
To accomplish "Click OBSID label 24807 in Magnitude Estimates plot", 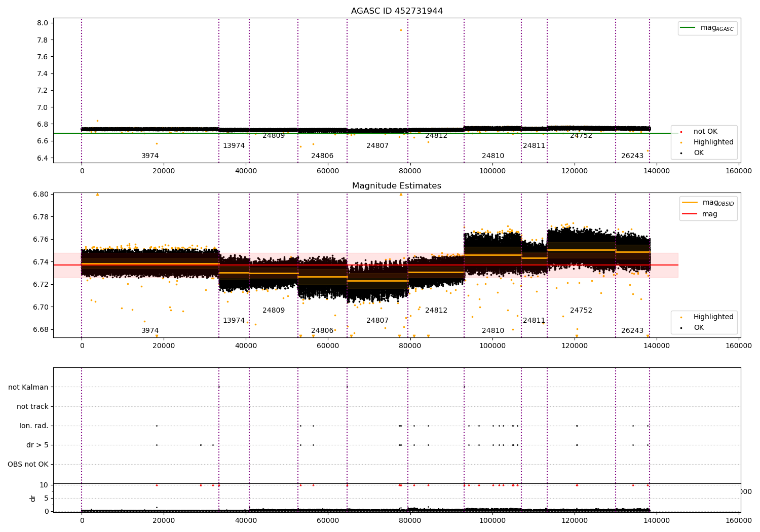I will pos(377,321).
